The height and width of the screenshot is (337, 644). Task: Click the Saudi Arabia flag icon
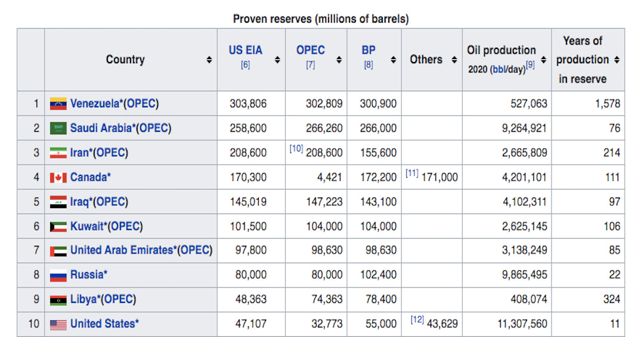click(58, 128)
